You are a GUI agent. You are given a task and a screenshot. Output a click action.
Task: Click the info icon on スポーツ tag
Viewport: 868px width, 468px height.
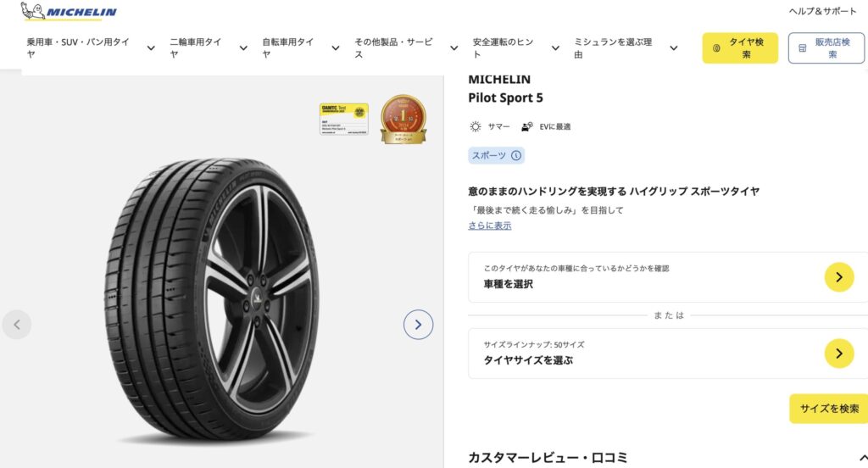point(516,156)
